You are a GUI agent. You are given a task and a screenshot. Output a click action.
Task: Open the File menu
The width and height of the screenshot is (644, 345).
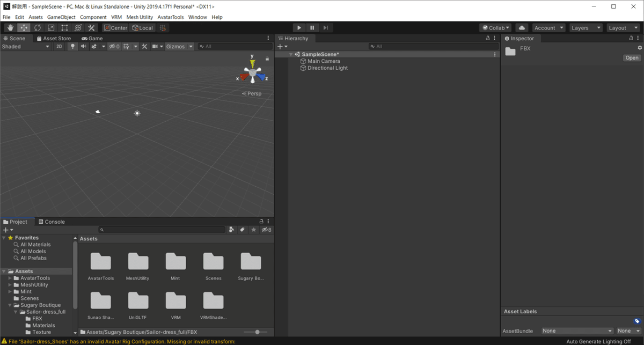tap(6, 17)
